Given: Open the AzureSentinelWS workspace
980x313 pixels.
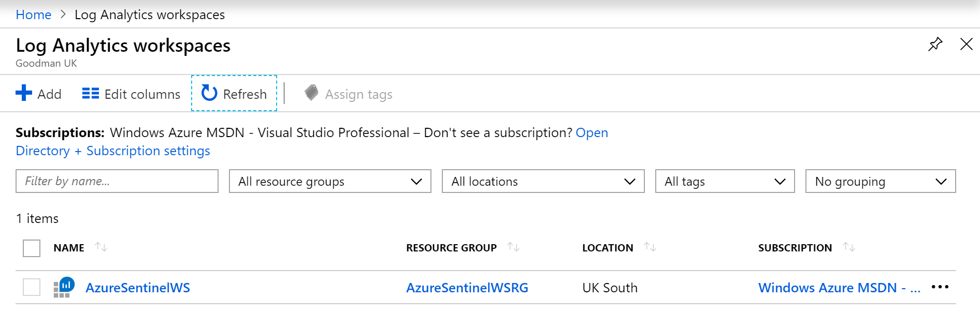Looking at the screenshot, I should [x=138, y=288].
